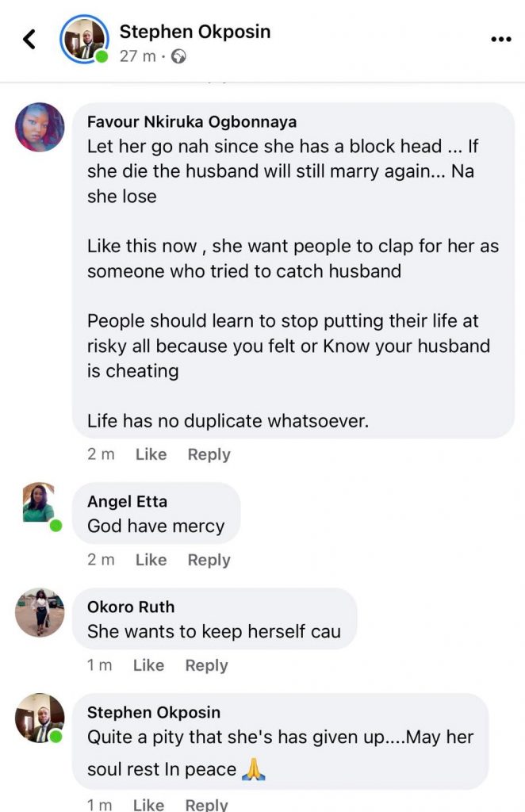Open Favour Nkiruka Ogbonnaya's profile picture
This screenshot has width=525, height=812.
[40, 126]
